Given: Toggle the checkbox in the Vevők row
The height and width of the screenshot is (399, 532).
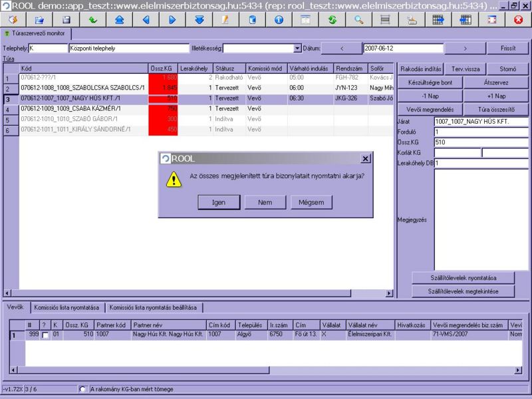Looking at the screenshot, I should [45, 336].
